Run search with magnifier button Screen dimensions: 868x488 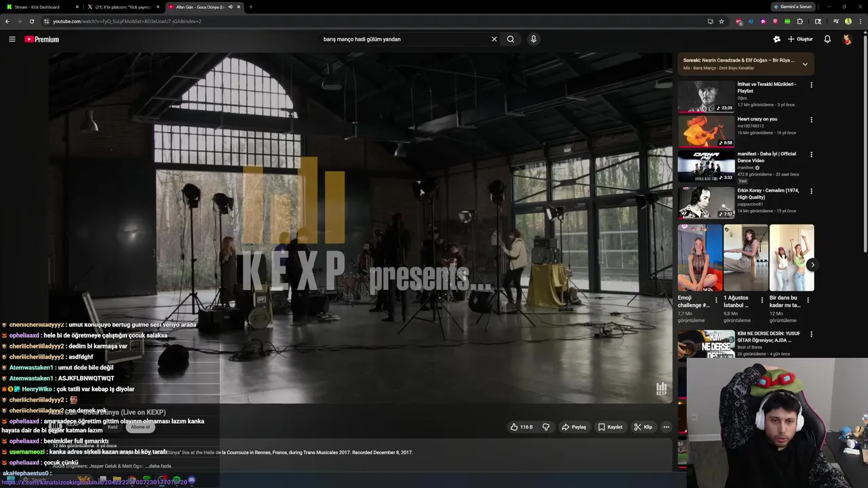click(511, 39)
